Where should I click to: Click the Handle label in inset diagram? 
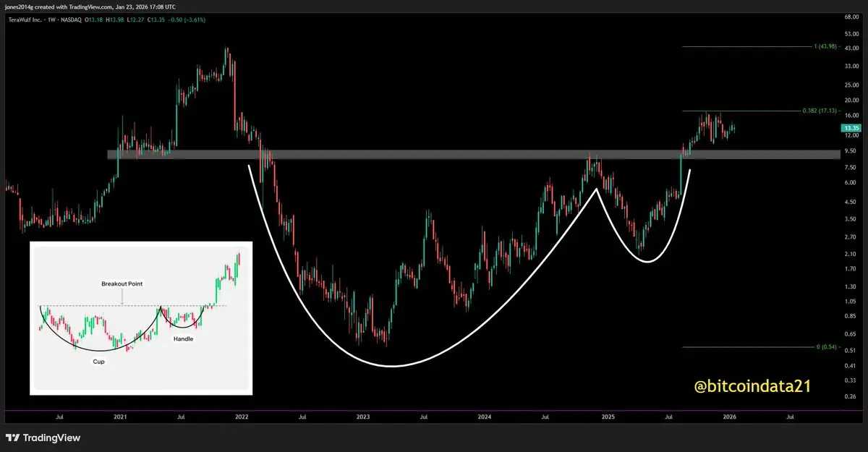[182, 338]
